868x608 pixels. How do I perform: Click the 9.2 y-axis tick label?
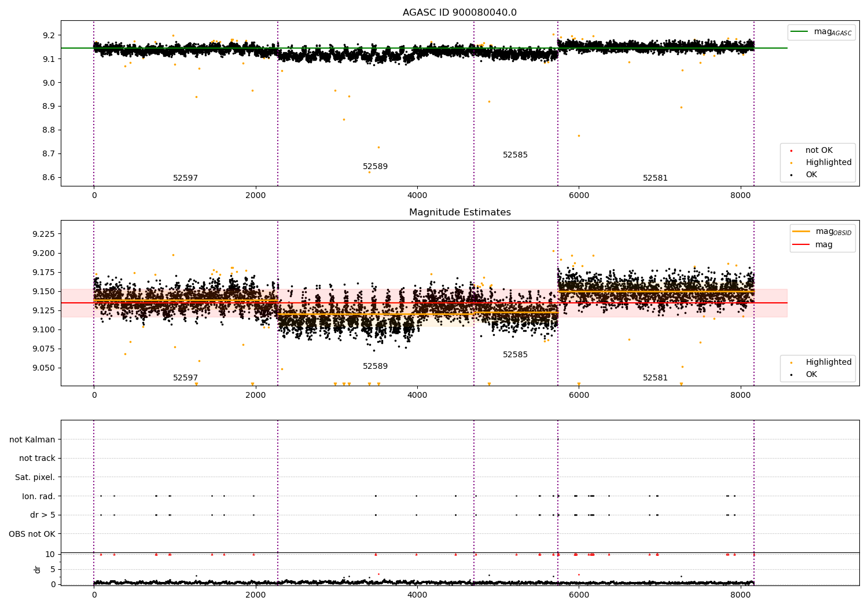[x=49, y=35]
